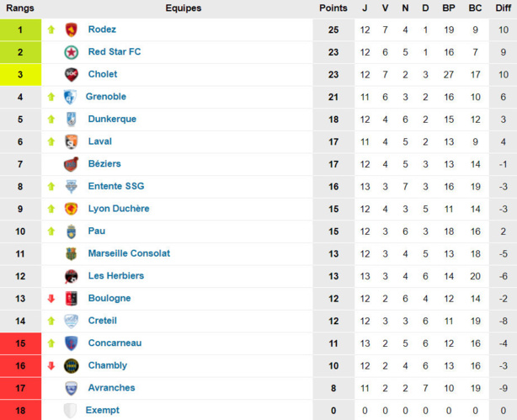This screenshot has height=420, width=517.
Task: Open the Dunkerque team link
Action: [x=112, y=119]
